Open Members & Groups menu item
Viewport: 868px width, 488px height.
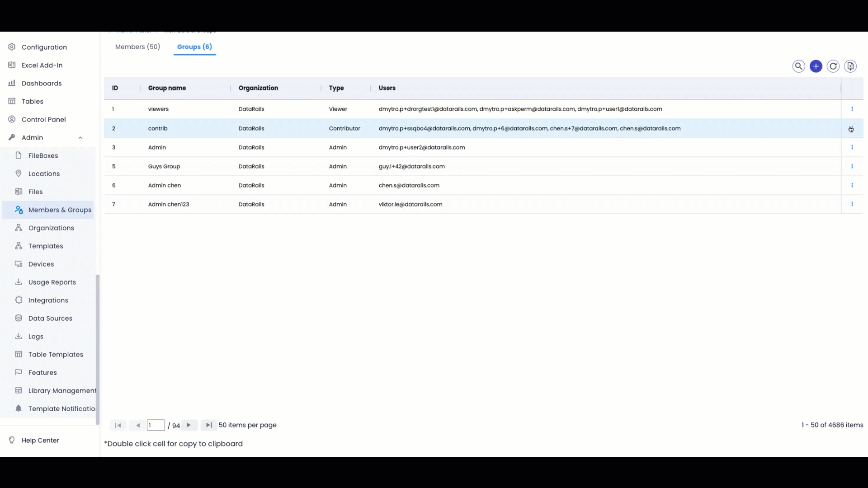tap(49, 210)
